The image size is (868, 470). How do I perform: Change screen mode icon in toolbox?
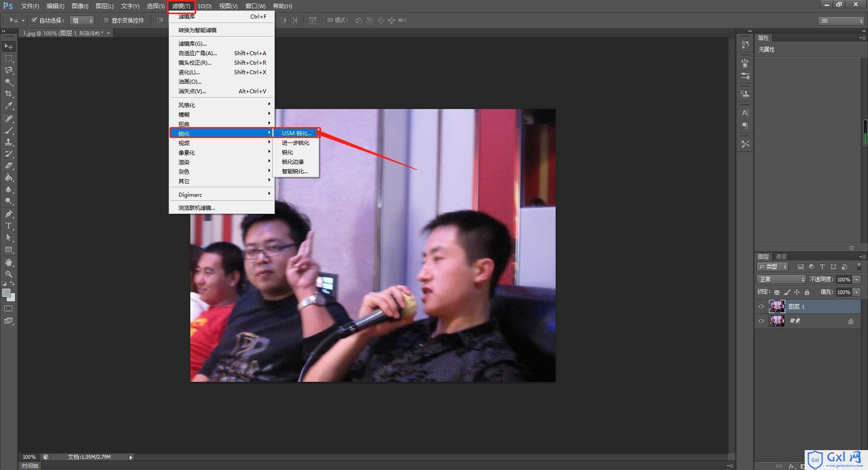click(x=9, y=321)
